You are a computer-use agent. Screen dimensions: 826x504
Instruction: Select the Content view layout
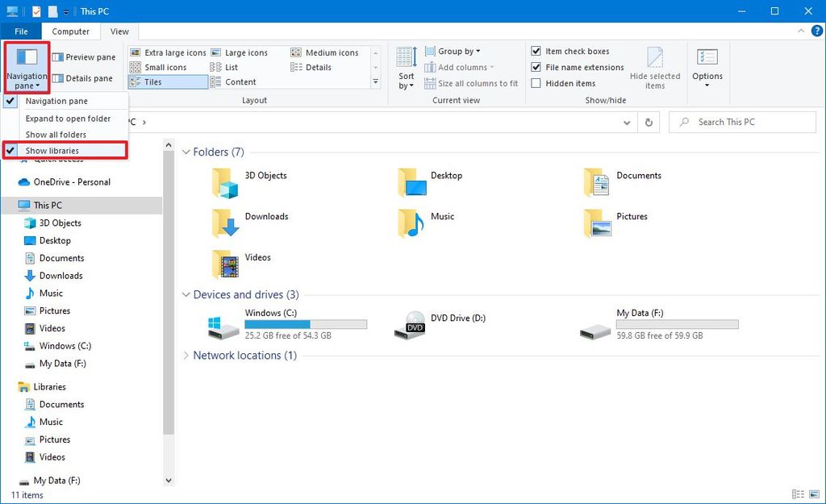pos(239,81)
